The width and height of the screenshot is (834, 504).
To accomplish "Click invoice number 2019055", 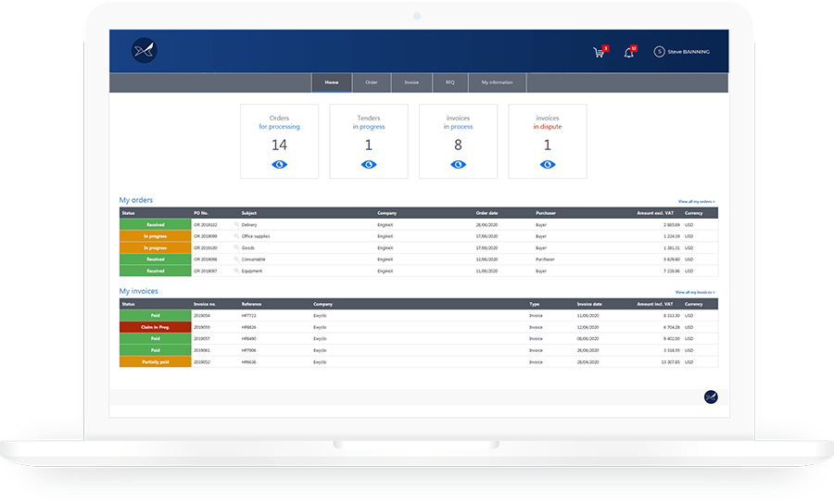I will pos(202,327).
